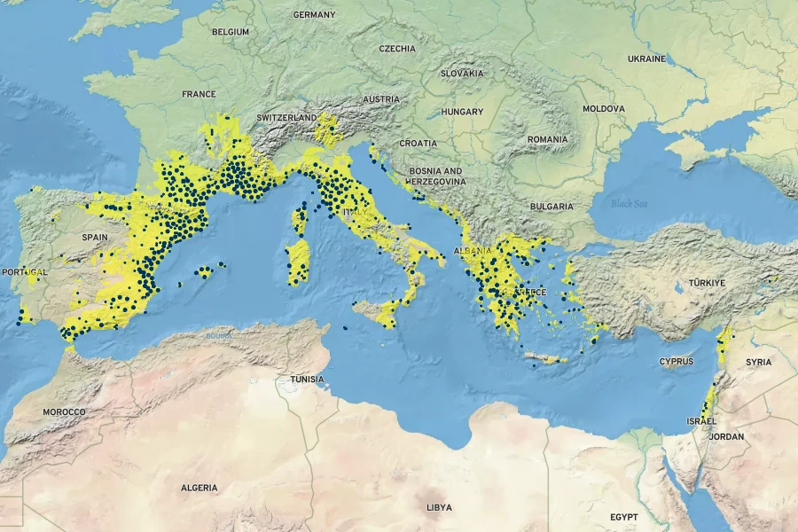
Task: Click the HUNGARY country label
Action: 462,112
